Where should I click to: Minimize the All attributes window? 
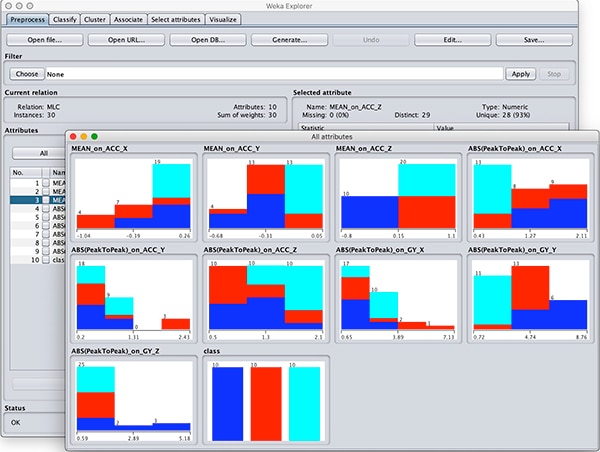pyautogui.click(x=85, y=135)
